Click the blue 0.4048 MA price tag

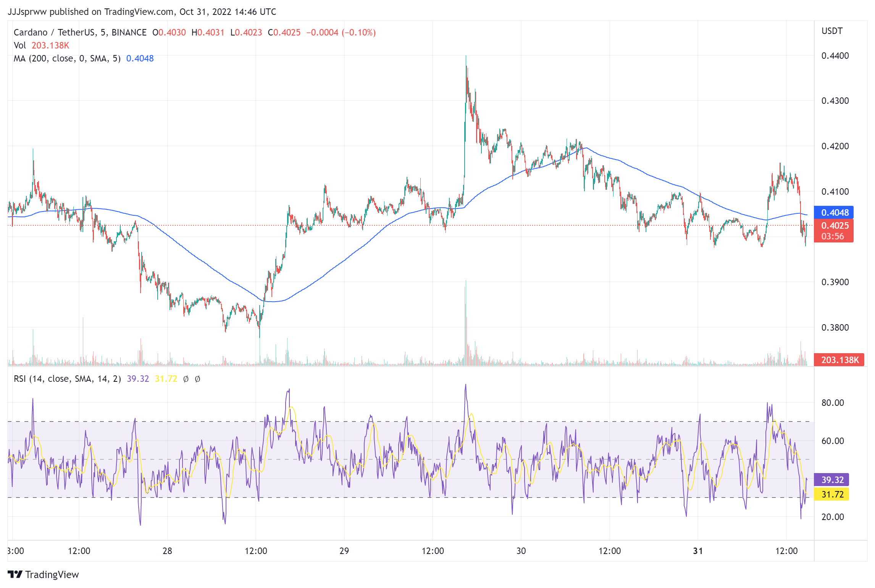[834, 212]
